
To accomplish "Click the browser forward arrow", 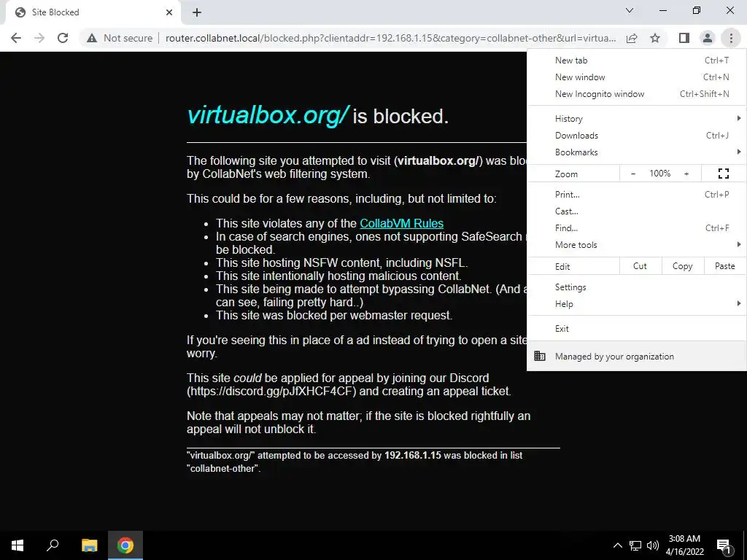I will point(39,38).
